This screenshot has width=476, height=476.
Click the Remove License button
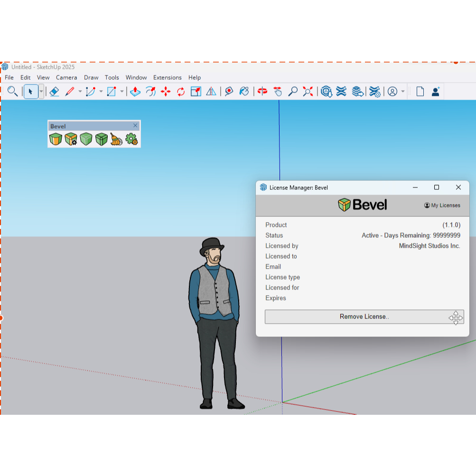click(364, 317)
